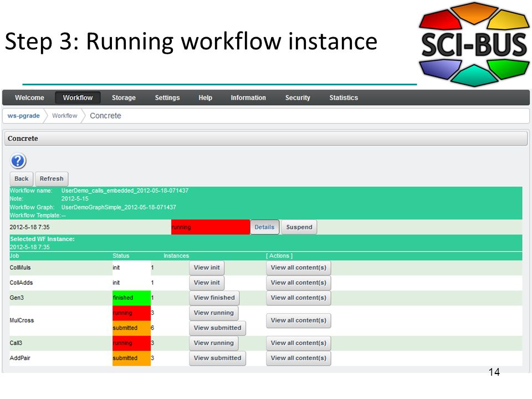The width and height of the screenshot is (532, 399).
Task: Click View running for Call3
Action: tap(214, 343)
